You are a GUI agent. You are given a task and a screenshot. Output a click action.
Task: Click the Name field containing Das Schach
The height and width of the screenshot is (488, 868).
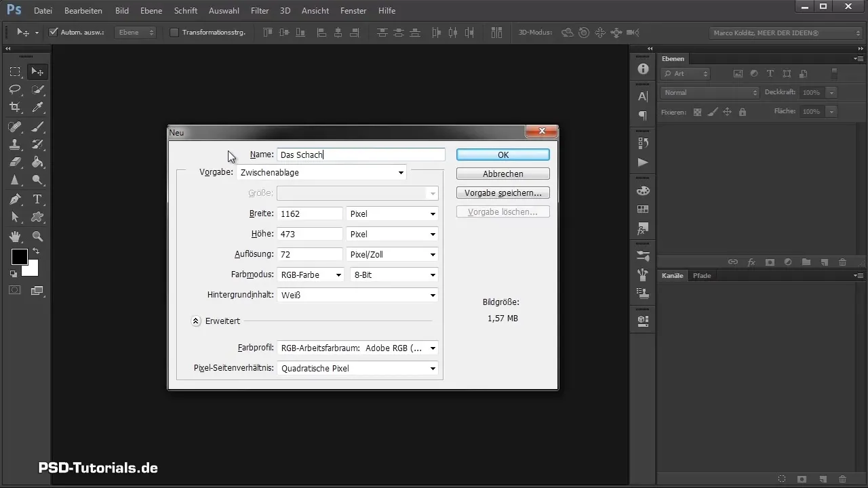(x=361, y=155)
